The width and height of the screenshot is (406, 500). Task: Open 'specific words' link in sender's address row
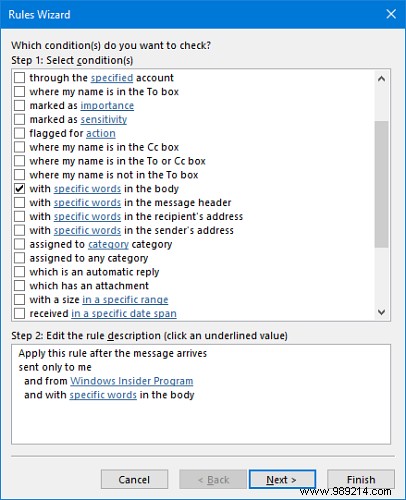87,230
